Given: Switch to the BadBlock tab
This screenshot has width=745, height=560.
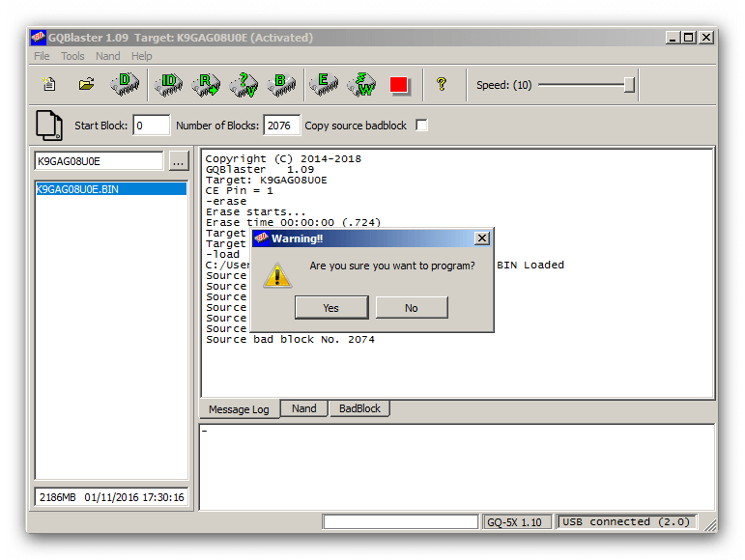Looking at the screenshot, I should (x=359, y=408).
